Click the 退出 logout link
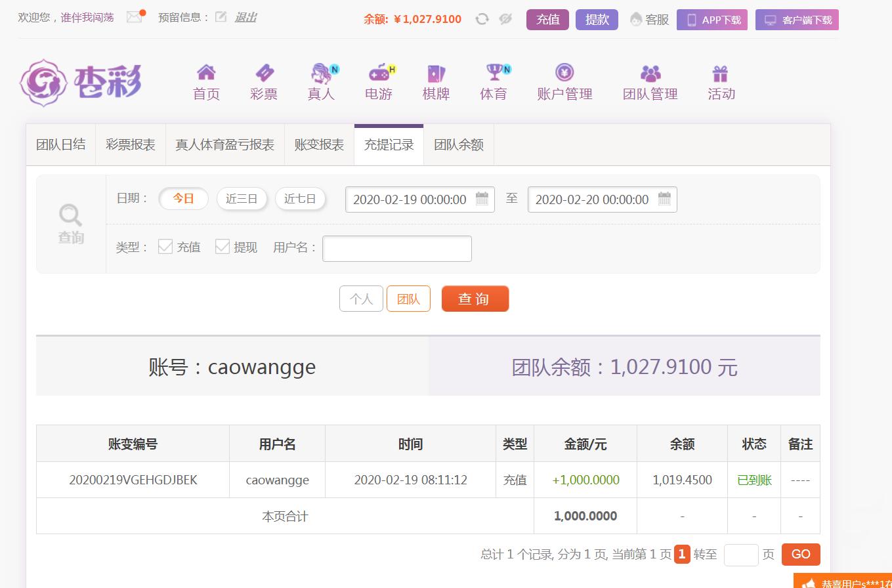Image resolution: width=892 pixels, height=588 pixels. pos(245,18)
